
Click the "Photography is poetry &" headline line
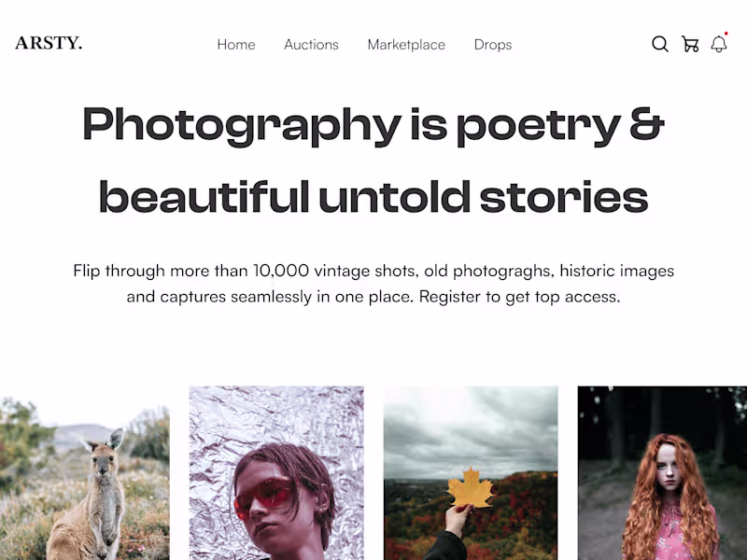point(373,125)
